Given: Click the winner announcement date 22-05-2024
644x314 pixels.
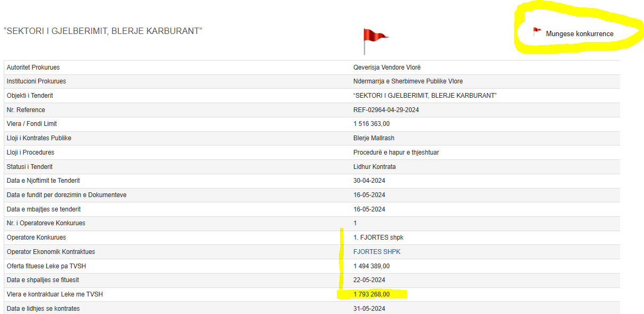Looking at the screenshot, I should click(369, 280).
